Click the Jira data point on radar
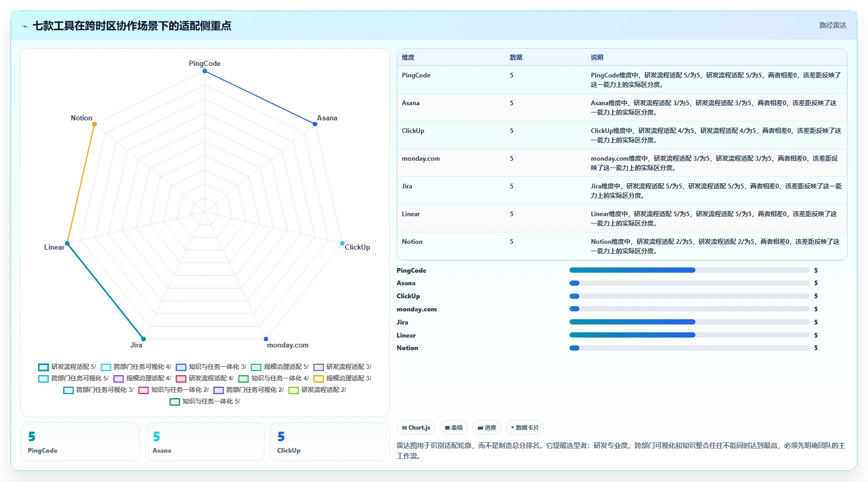This screenshot has width=868, height=482. [x=143, y=339]
